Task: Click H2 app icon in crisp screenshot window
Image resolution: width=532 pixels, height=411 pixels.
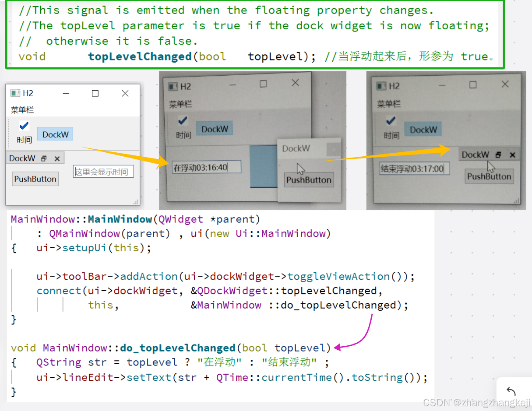Action: pyautogui.click(x=15, y=93)
